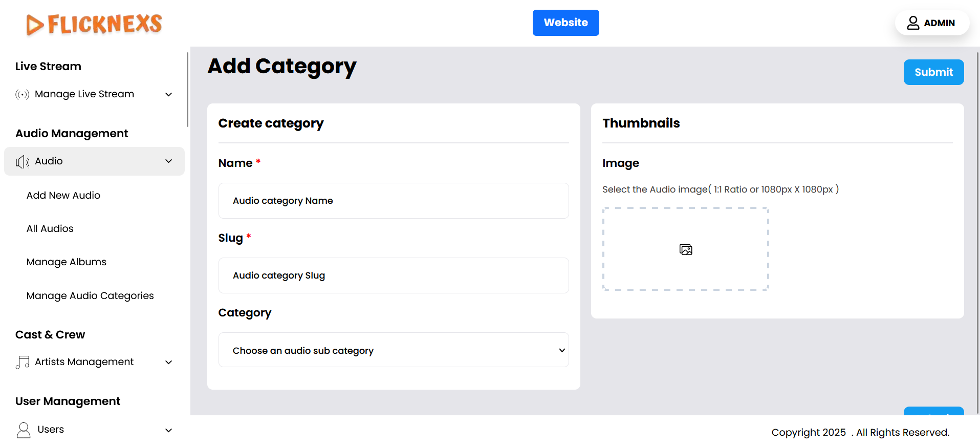Click the Users person icon
This screenshot has height=446, width=980.
click(x=24, y=430)
